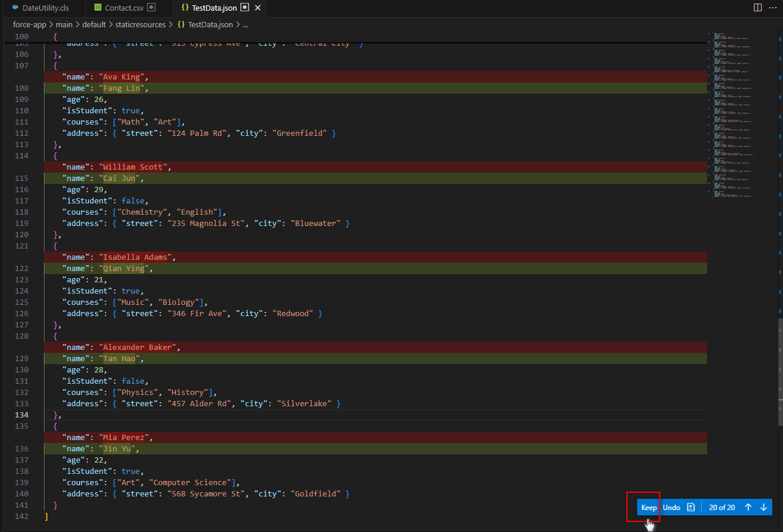Click the breadcrumb ellipsis symbol segment
The width and height of the screenshot is (783, 532).
245,24
